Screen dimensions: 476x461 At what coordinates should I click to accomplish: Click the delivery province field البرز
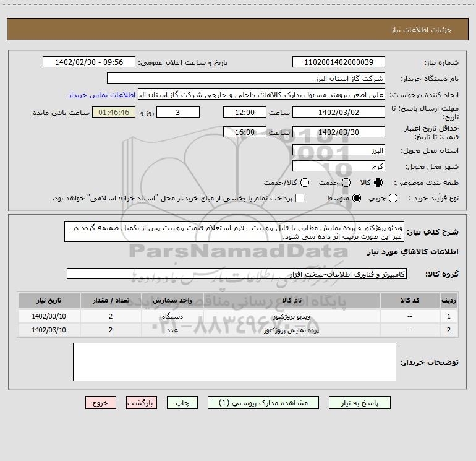(339, 150)
